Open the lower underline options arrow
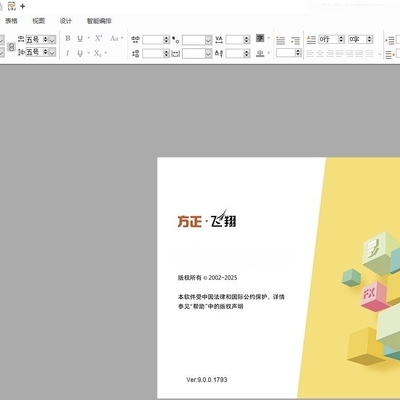Image resolution: width=400 pixels, height=400 pixels. (89, 53)
